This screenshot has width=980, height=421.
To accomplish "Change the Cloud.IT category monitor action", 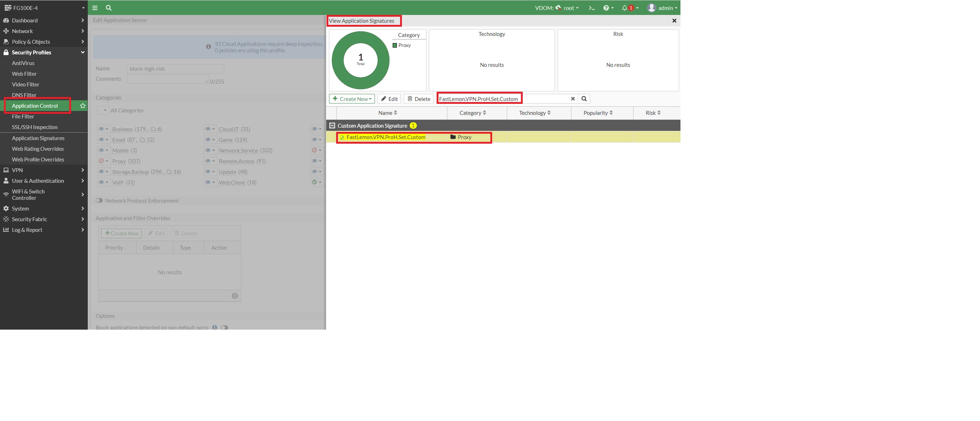I will (210, 129).
